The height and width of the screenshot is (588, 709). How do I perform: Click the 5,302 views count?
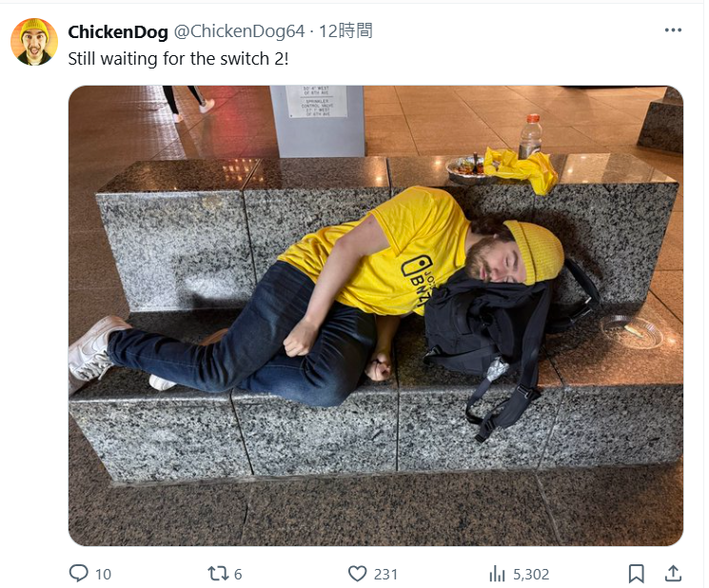coord(531,574)
